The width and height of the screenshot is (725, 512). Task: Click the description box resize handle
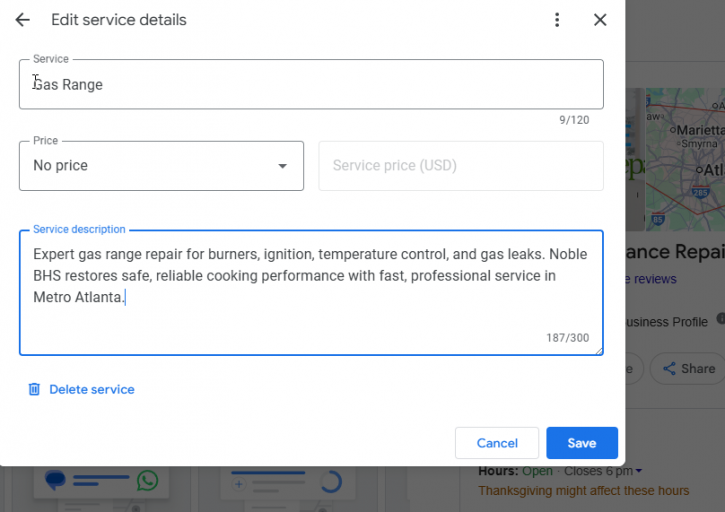599,350
